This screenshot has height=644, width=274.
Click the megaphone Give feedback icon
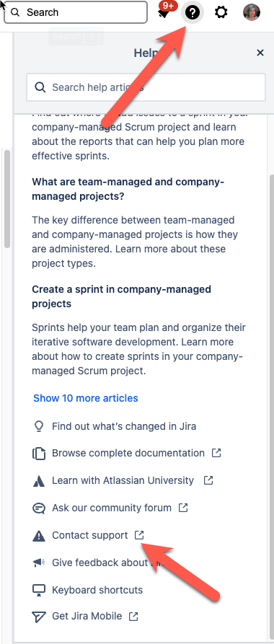point(38,563)
